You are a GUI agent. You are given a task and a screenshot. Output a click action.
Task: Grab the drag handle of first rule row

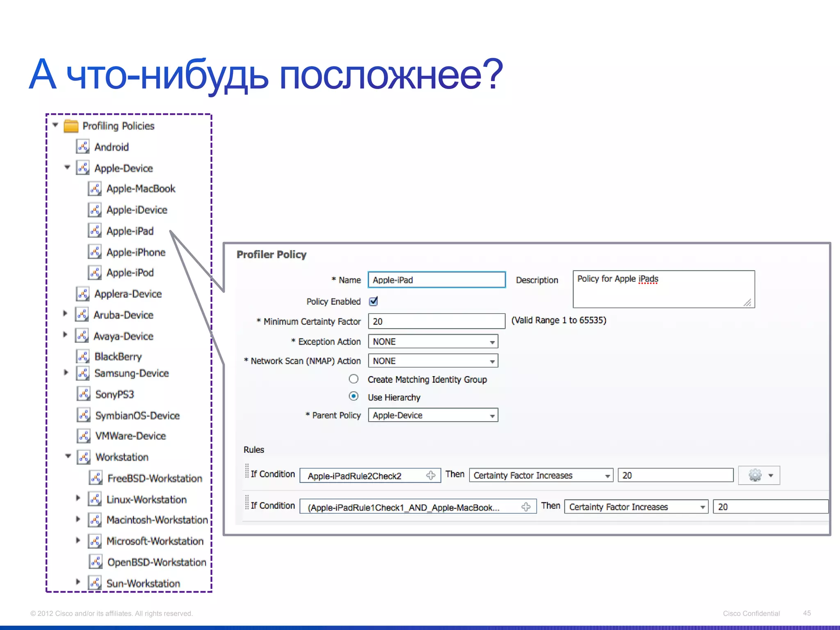247,471
